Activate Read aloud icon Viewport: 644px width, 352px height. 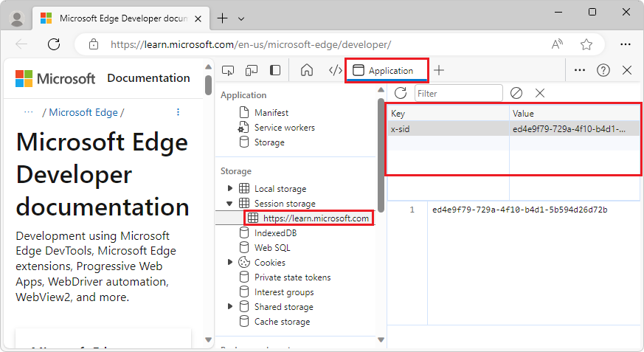[x=557, y=44]
